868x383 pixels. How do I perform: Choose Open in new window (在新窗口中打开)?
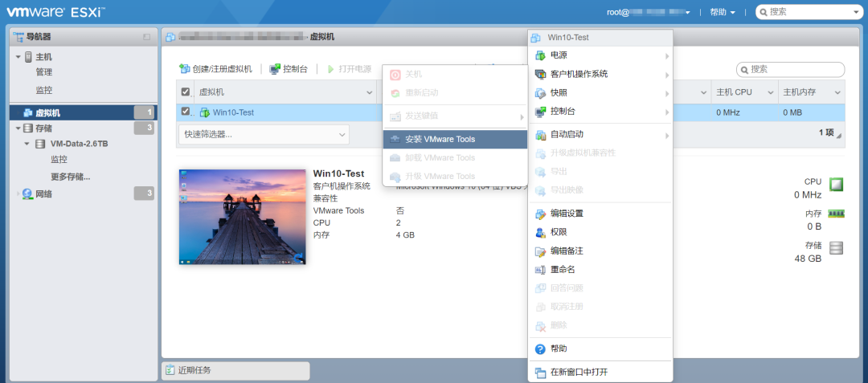coord(600,373)
